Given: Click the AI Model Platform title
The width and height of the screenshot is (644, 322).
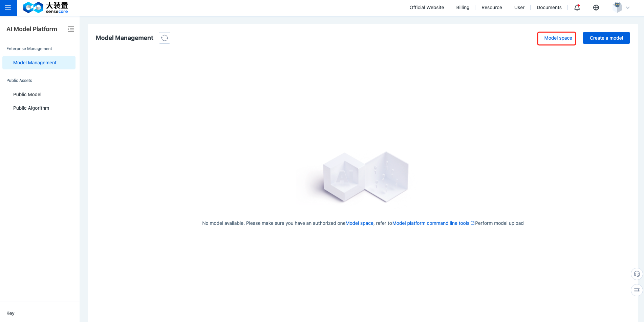Looking at the screenshot, I should point(32,29).
